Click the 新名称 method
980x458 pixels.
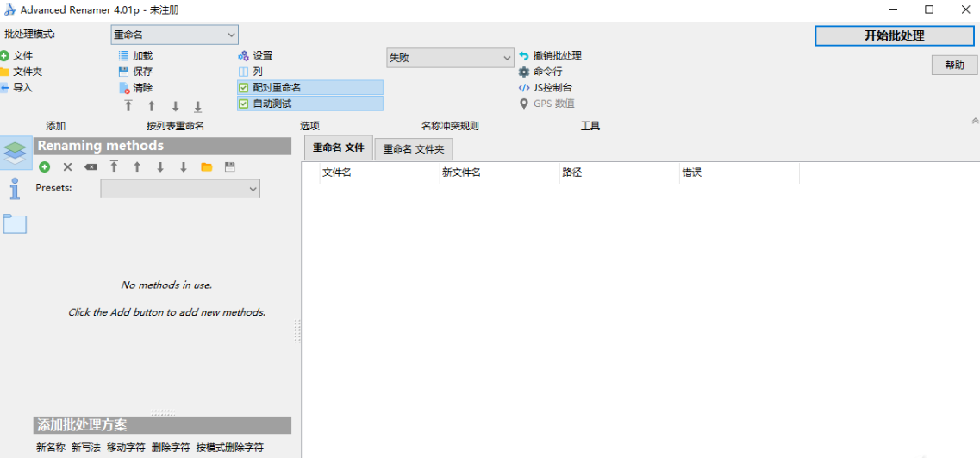click(51, 448)
